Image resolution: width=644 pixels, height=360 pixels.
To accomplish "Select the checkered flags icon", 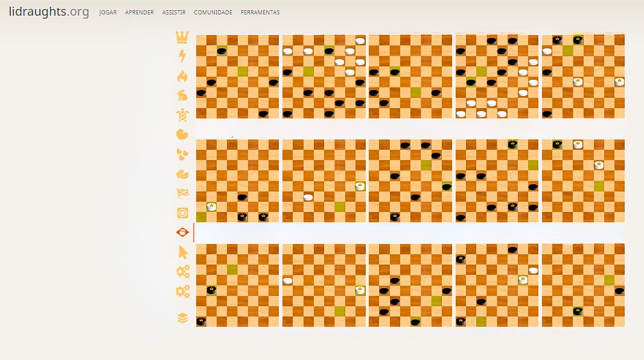I will point(182,193).
